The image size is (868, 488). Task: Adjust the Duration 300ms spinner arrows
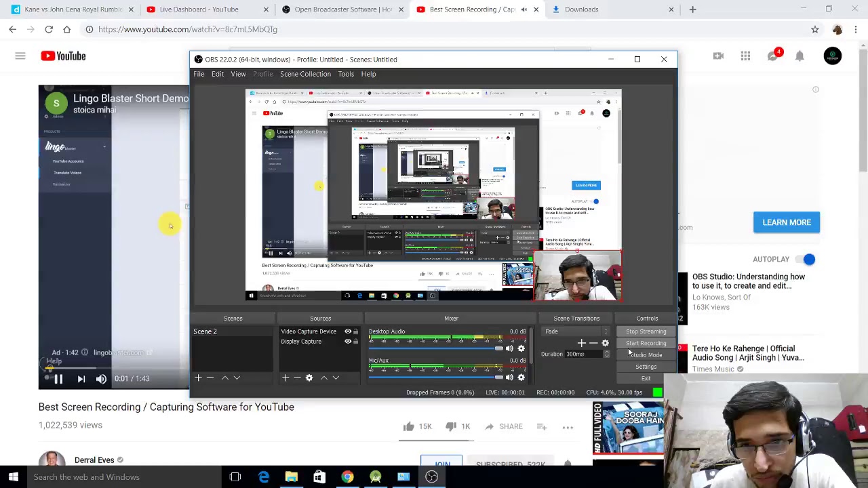click(x=606, y=354)
